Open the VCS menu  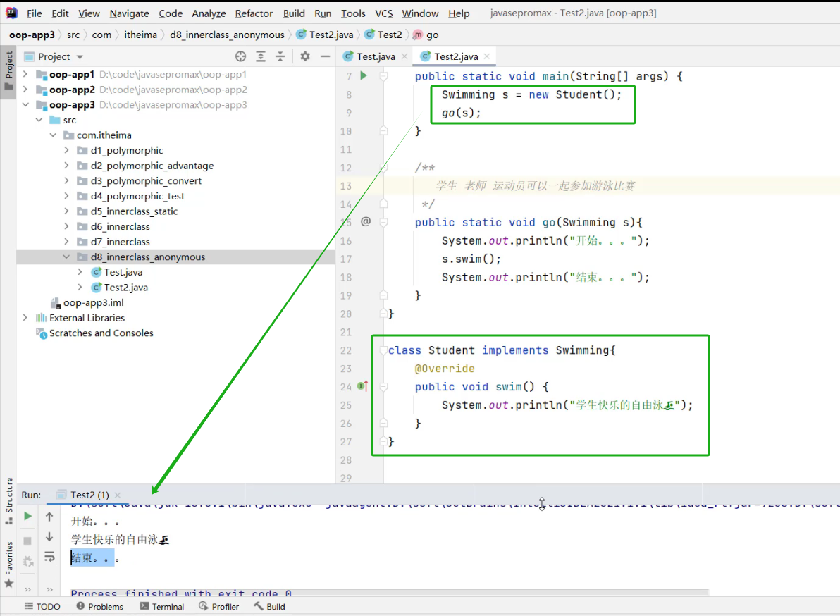(x=383, y=13)
